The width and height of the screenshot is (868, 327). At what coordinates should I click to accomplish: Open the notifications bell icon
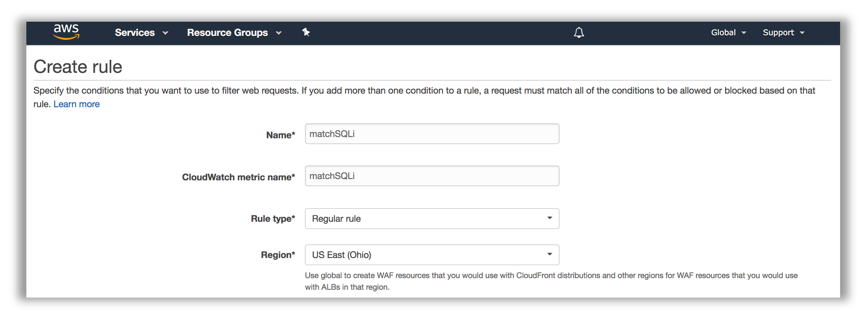coord(579,33)
